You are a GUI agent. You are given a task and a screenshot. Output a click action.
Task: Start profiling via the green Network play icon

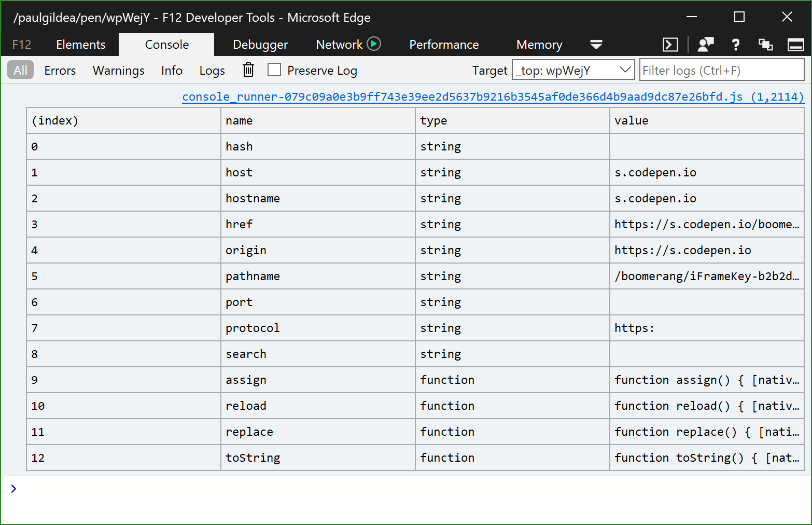(374, 44)
